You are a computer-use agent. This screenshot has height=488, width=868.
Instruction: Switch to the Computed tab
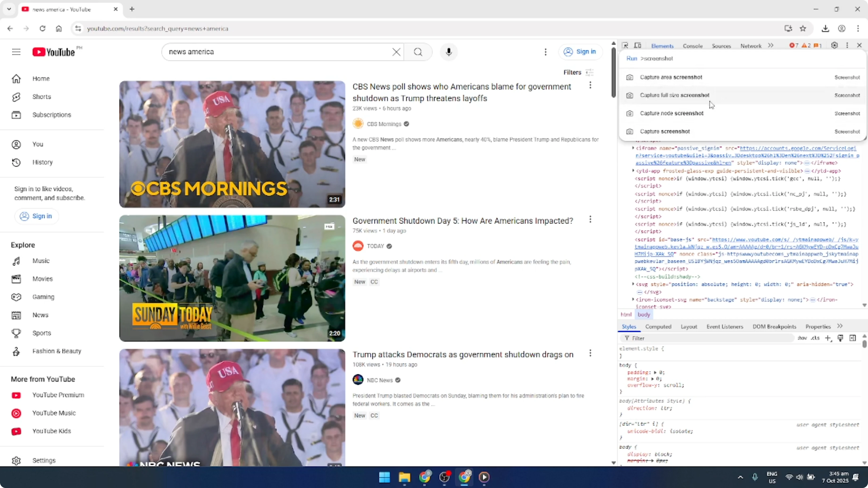[x=658, y=327]
